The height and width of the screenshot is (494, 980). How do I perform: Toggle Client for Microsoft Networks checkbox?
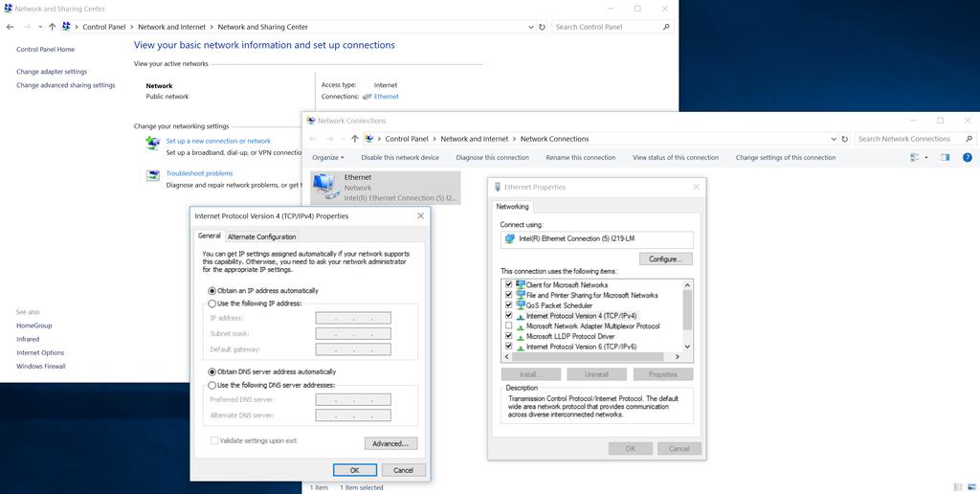509,284
